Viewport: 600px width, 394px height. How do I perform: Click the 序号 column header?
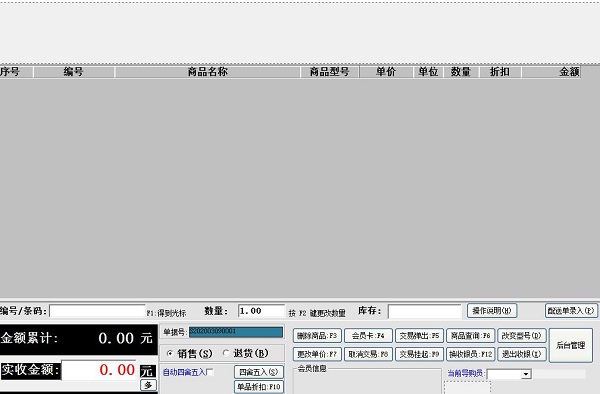(x=16, y=72)
